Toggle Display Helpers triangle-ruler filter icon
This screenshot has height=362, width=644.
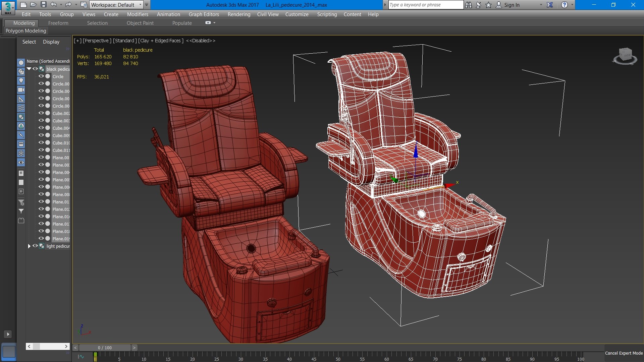(21, 99)
